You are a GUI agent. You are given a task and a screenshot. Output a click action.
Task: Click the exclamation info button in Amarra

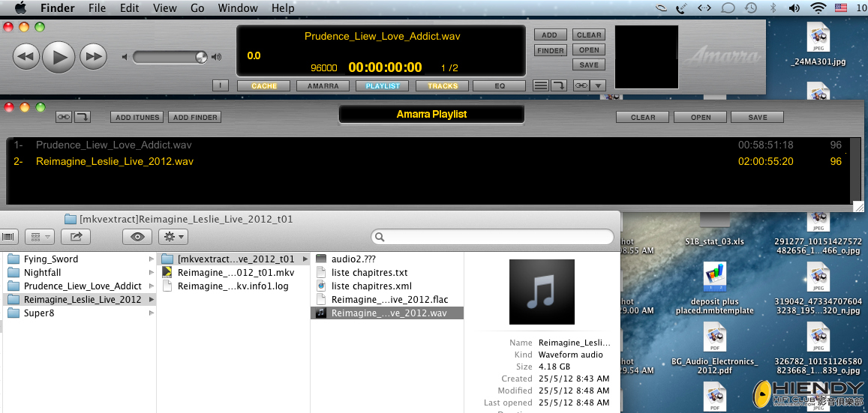point(221,85)
